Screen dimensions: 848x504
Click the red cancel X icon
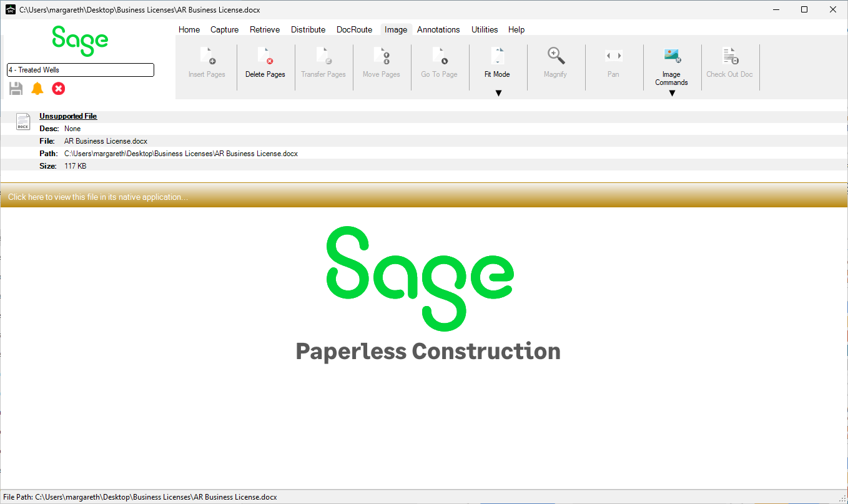pos(59,89)
